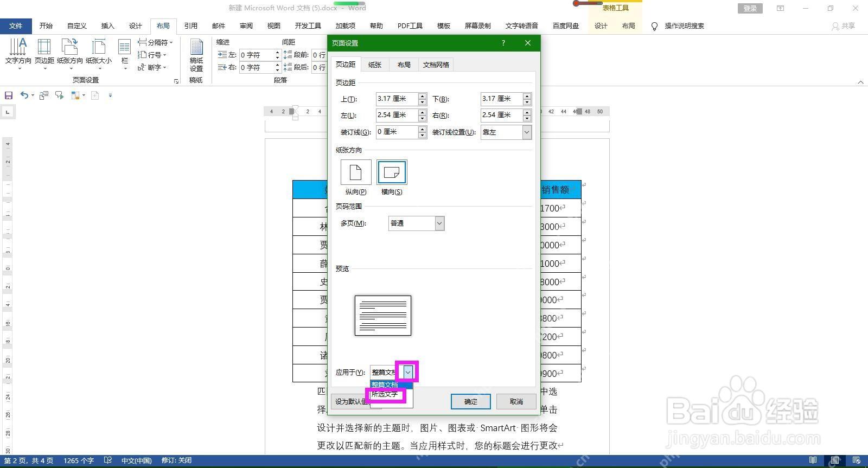Switch to web layout view icon
The width and height of the screenshot is (868, 468).
pyautogui.click(x=856, y=460)
